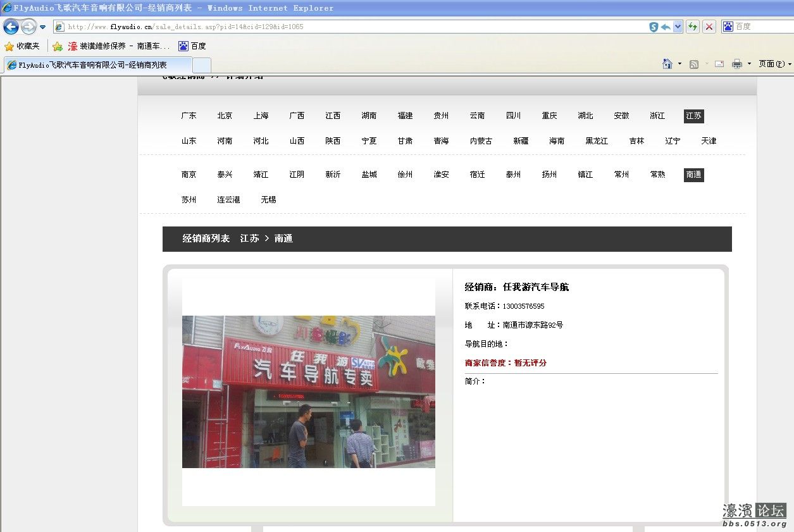This screenshot has height=532, width=794.
Task: Click the dealer storefront photo
Action: pos(308,392)
